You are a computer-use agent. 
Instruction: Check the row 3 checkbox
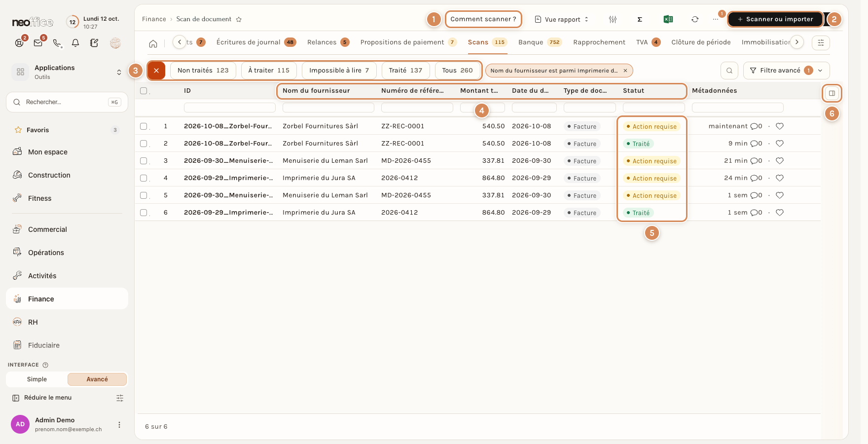[144, 161]
